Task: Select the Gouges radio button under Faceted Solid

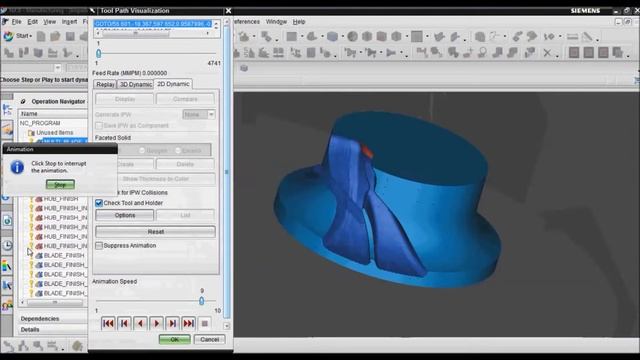Action: tap(142, 151)
